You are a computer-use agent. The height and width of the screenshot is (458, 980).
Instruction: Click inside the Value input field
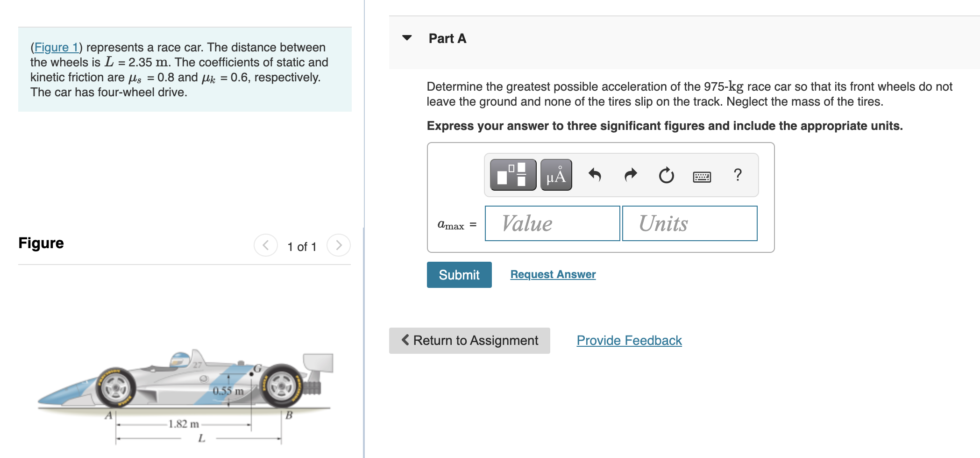tap(552, 223)
